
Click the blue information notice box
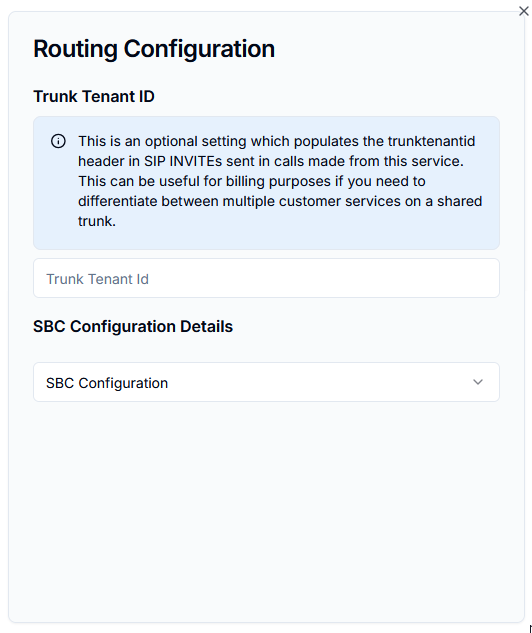266,183
